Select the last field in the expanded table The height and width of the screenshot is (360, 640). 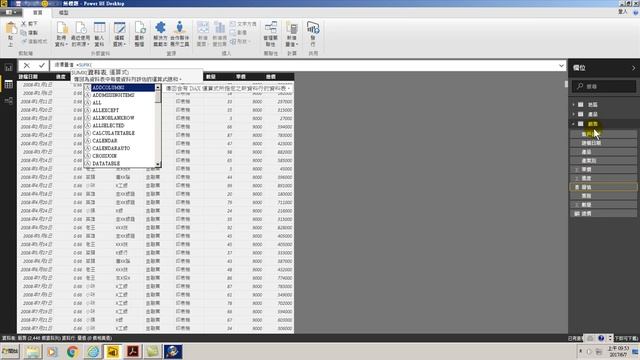[x=603, y=213]
